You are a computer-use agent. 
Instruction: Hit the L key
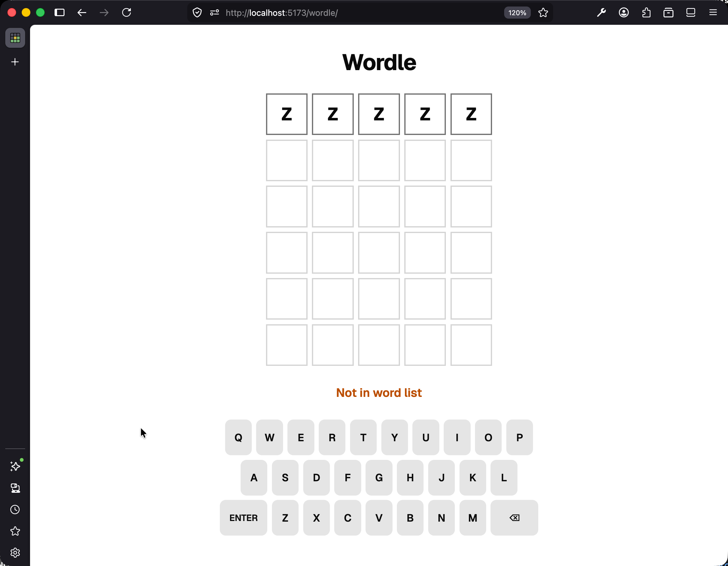click(x=504, y=478)
